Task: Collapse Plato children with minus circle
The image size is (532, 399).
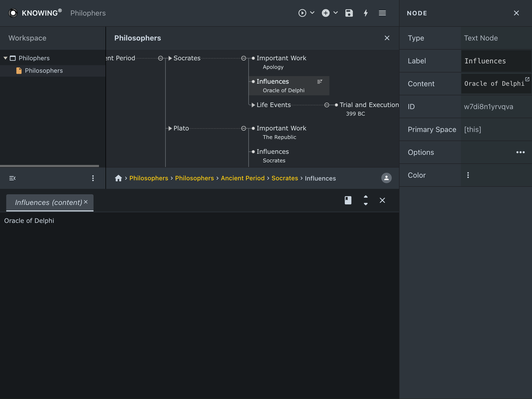Action: pos(244,128)
